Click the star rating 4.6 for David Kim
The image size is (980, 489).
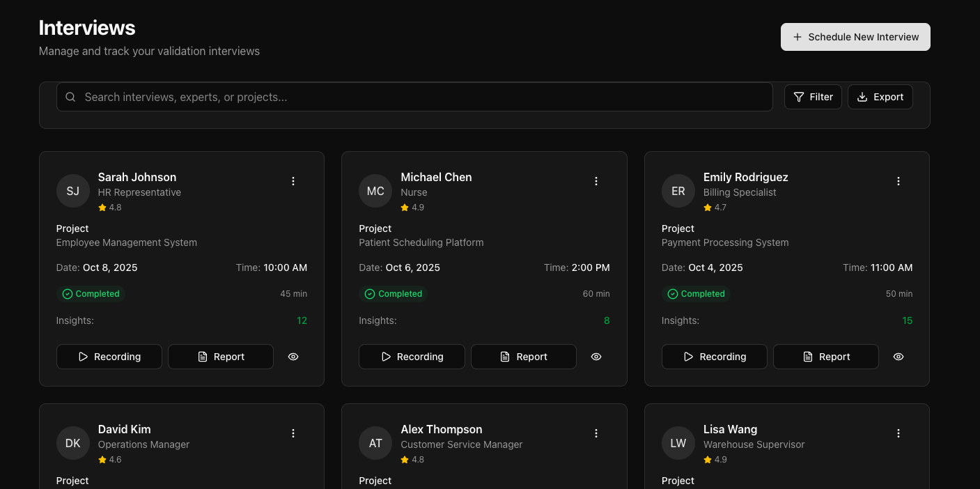click(110, 460)
